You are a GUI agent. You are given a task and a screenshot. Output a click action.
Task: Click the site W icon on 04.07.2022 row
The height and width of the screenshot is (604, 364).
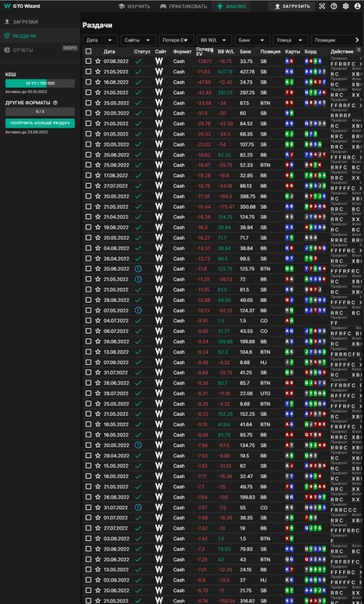(159, 320)
